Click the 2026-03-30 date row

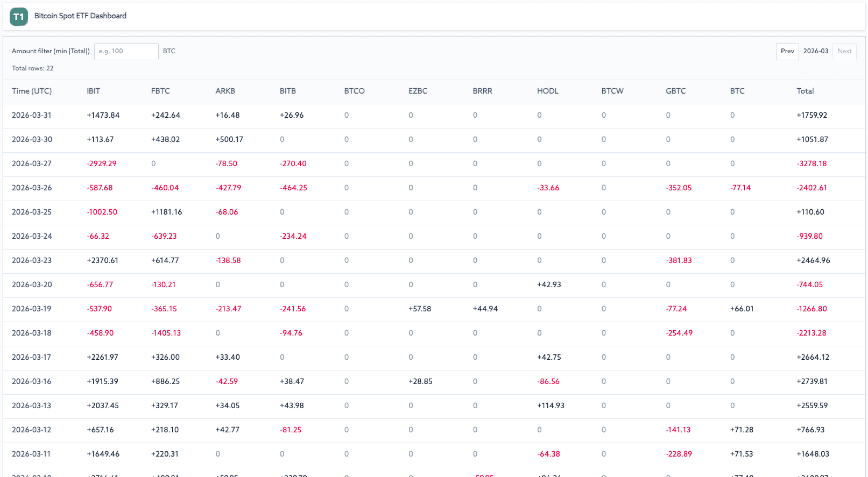(x=434, y=140)
